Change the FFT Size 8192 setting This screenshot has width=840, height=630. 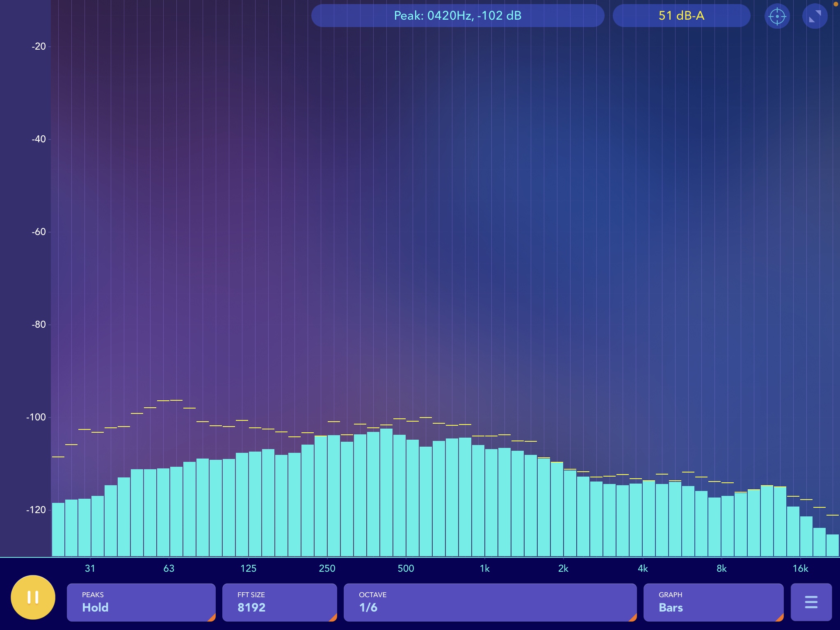point(280,602)
